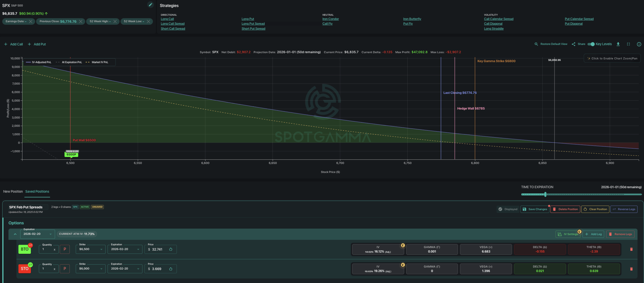Open the group Expiration 2026-02-20 dropdown
This screenshot has height=283, width=644.
point(37,234)
